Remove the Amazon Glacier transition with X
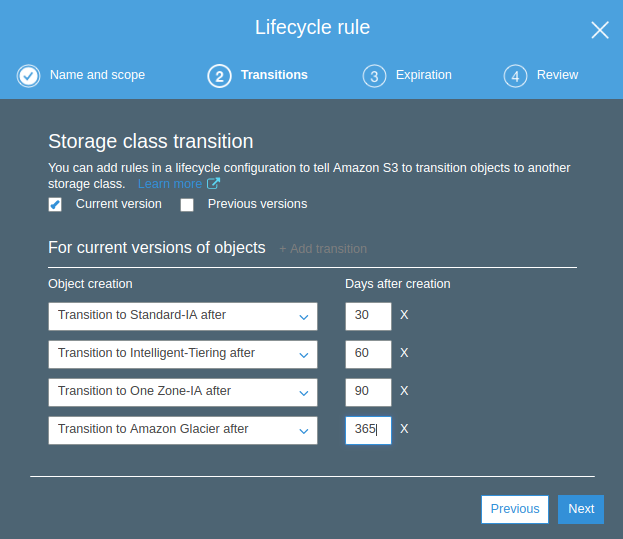The width and height of the screenshot is (623, 539). pos(404,429)
